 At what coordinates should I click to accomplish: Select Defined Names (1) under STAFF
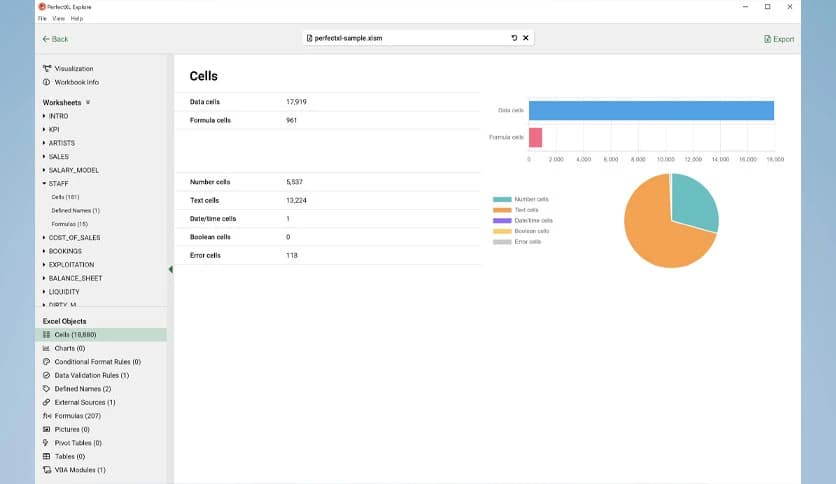point(76,211)
